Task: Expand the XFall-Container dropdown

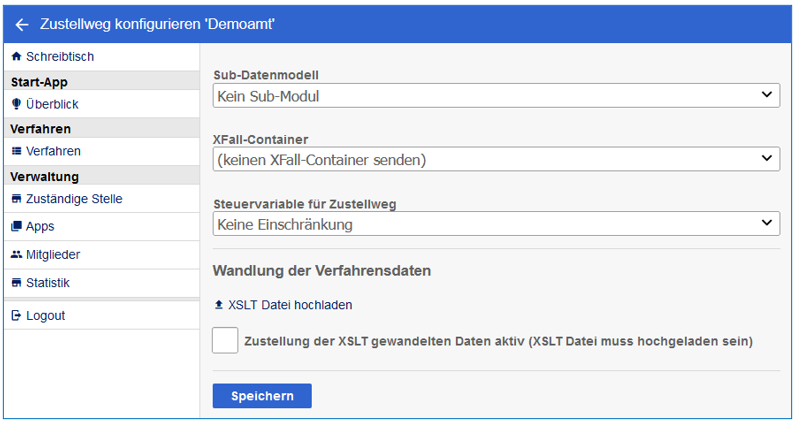Action: point(496,159)
